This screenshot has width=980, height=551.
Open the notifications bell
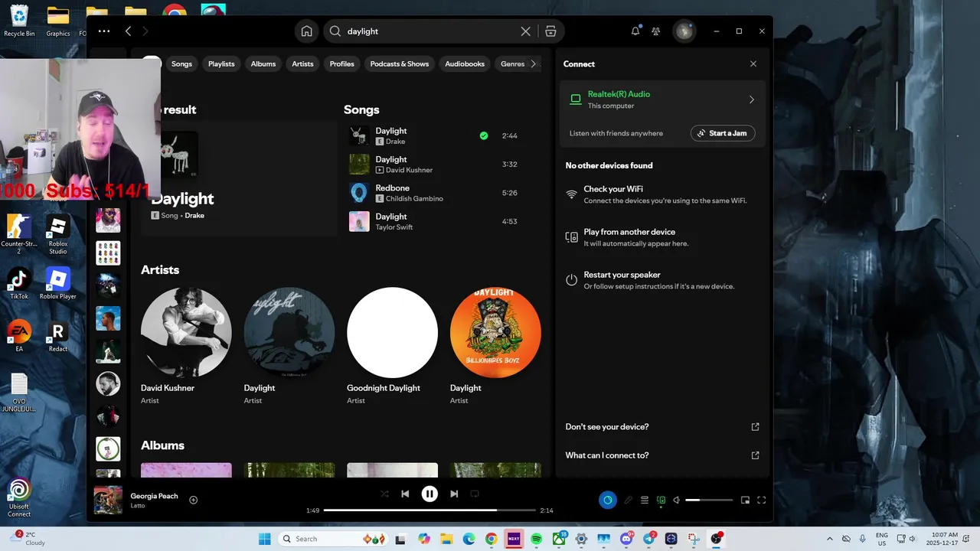pos(635,31)
